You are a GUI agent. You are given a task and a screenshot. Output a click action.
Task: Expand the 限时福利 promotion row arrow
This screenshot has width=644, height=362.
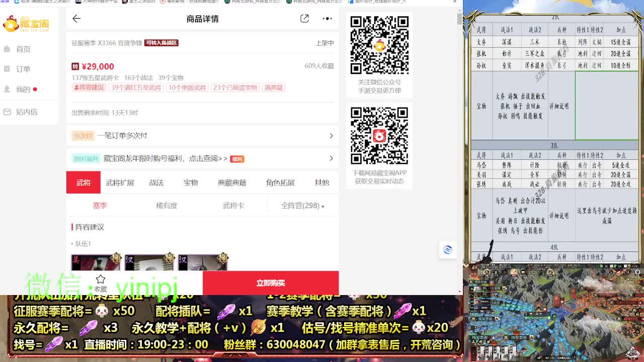click(x=331, y=158)
